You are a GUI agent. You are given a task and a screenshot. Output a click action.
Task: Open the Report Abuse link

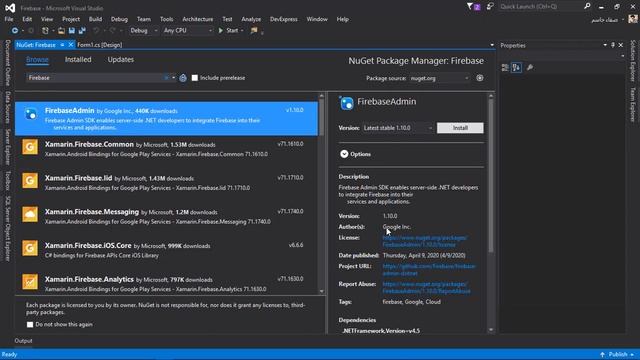(427, 288)
